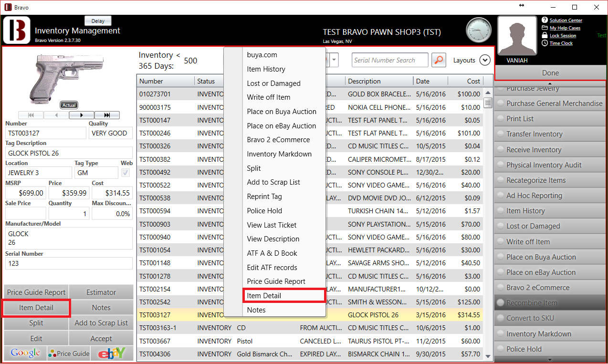The height and width of the screenshot is (364, 608).
Task: Click the Lock Session link
Action: coord(563,36)
